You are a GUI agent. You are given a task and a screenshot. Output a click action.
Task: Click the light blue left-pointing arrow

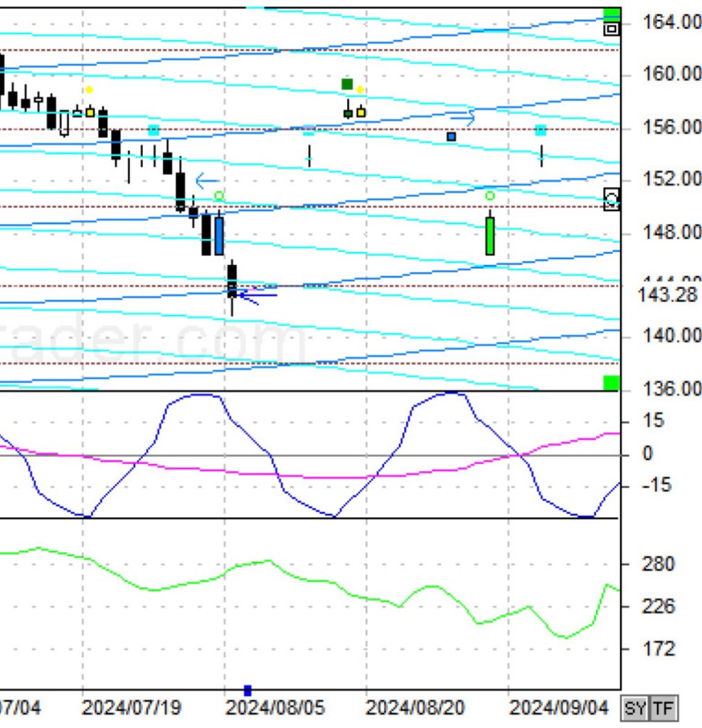coord(207,180)
